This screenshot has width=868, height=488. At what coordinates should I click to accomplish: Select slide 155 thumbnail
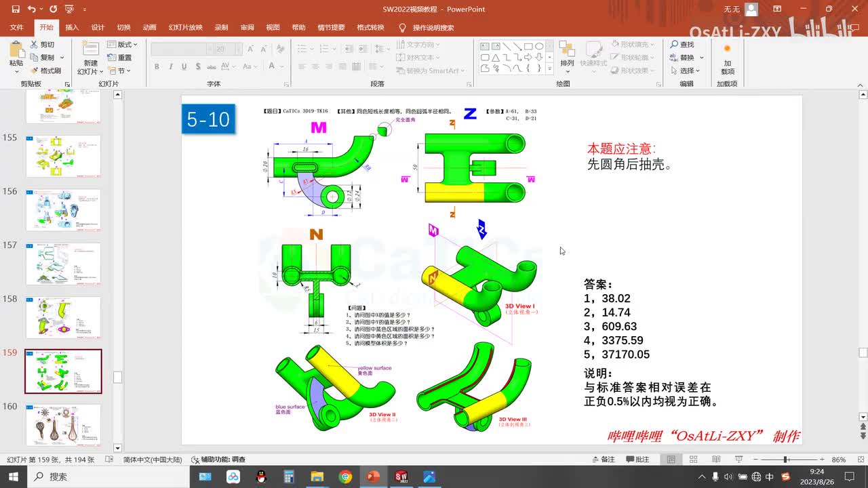[x=63, y=156]
